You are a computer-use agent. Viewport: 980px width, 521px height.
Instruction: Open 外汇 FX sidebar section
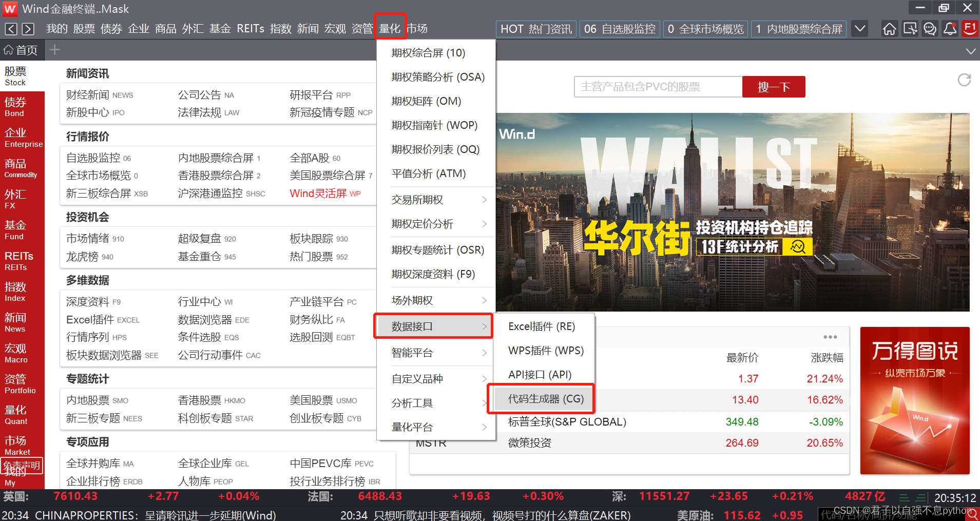pyautogui.click(x=22, y=199)
